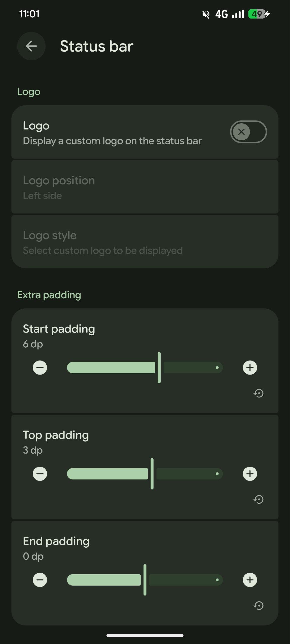Increase Start padding with plus button

(x=250, y=368)
